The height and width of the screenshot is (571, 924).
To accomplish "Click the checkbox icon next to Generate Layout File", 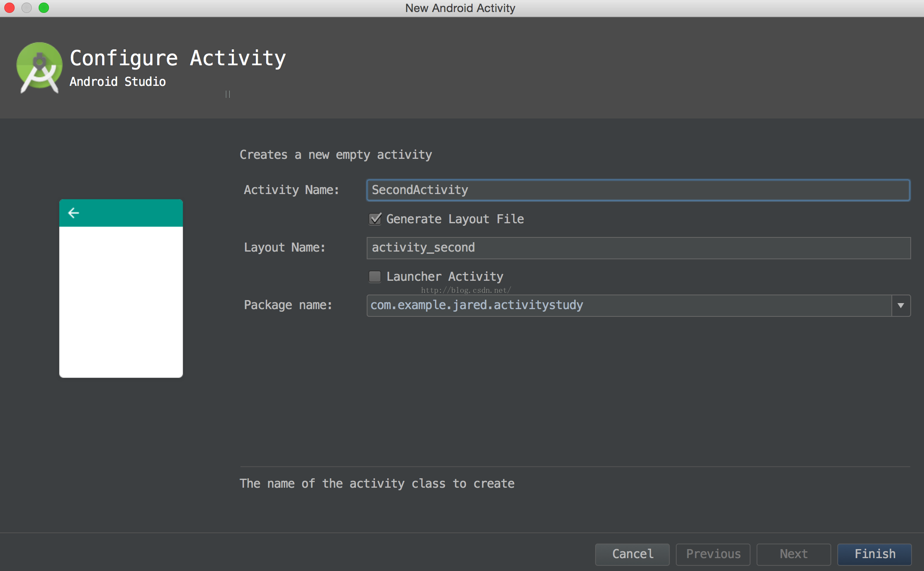I will click(x=374, y=219).
